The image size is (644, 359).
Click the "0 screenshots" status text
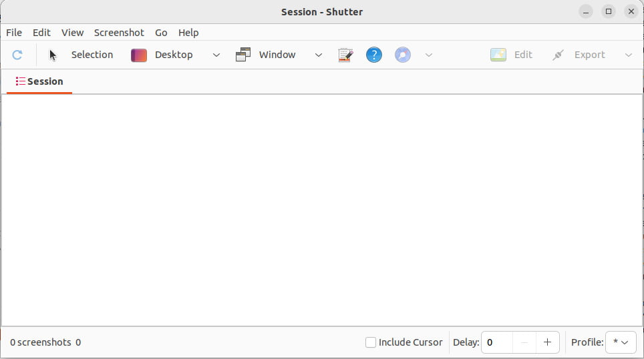coord(41,342)
